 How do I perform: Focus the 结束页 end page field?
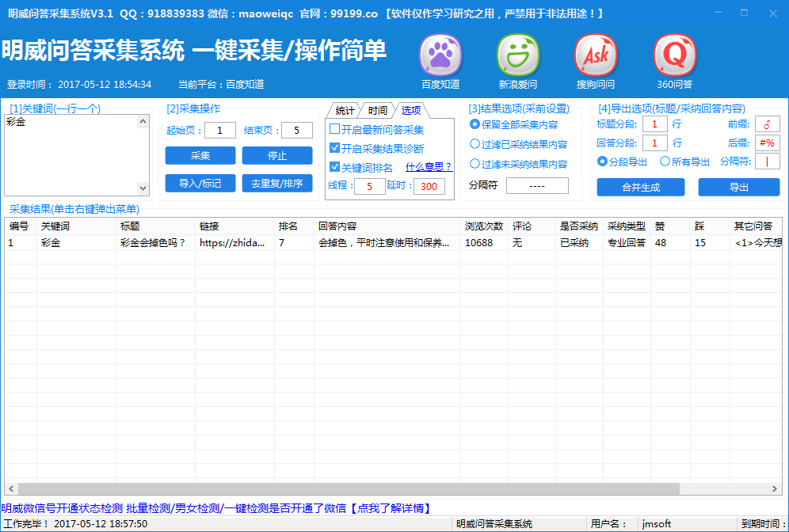tap(297, 131)
